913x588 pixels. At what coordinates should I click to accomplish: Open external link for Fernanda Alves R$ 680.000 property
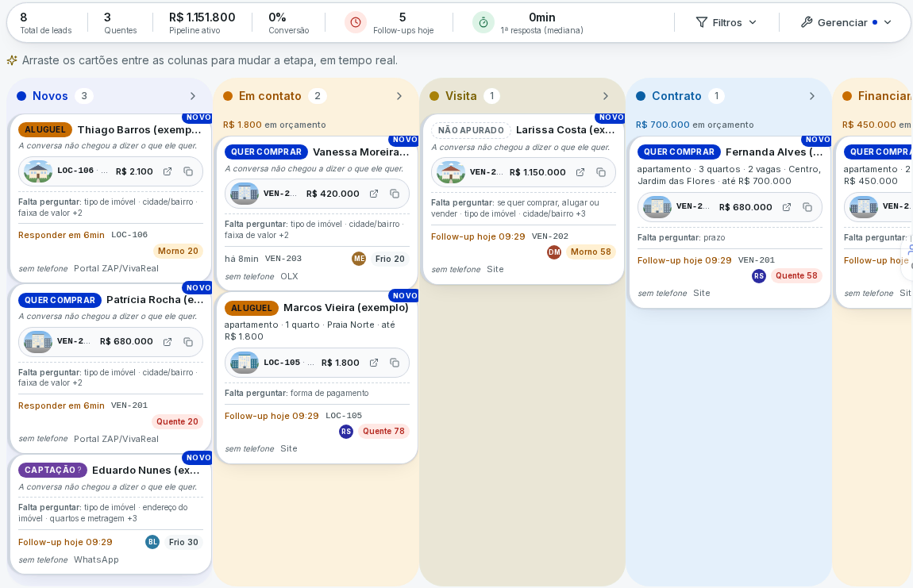787,207
